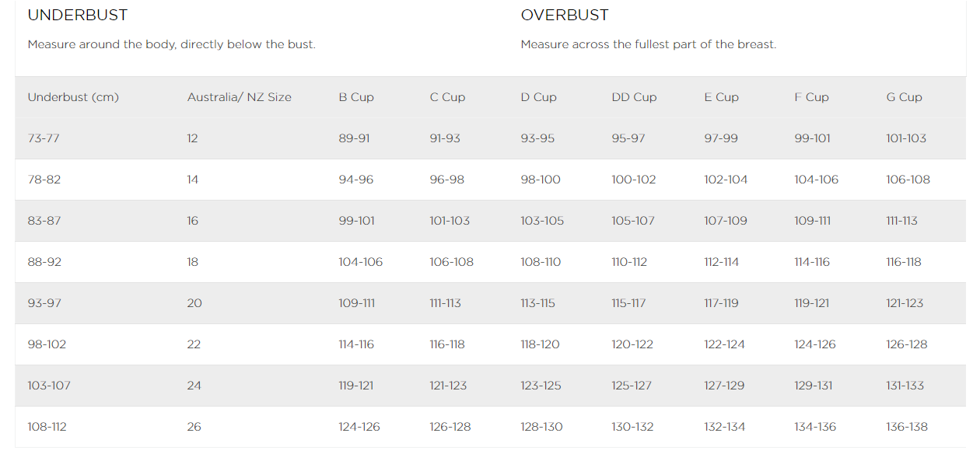Click the UNDERBUST heading
This screenshot has height=468, width=980.
(78, 16)
